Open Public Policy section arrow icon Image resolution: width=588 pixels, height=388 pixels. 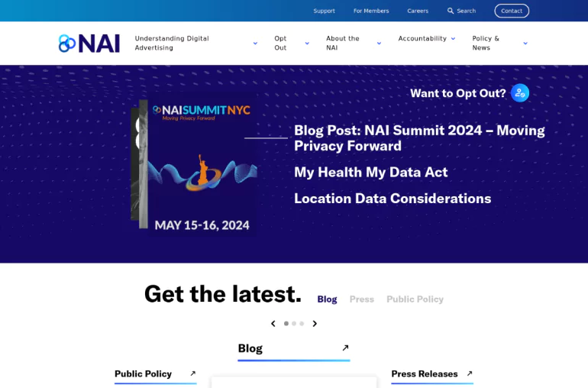click(192, 373)
